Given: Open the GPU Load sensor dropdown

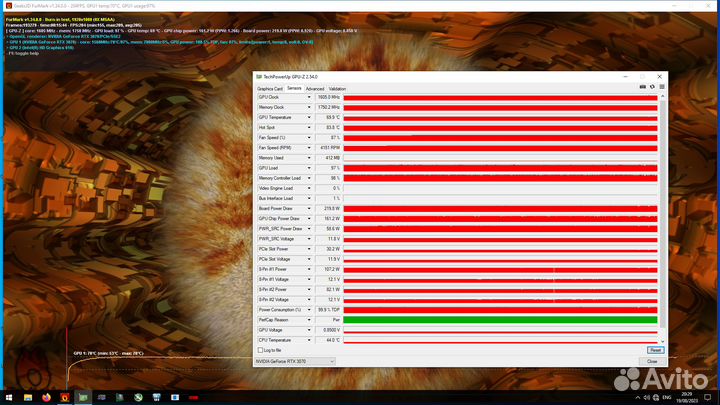Looking at the screenshot, I should pyautogui.click(x=309, y=168).
